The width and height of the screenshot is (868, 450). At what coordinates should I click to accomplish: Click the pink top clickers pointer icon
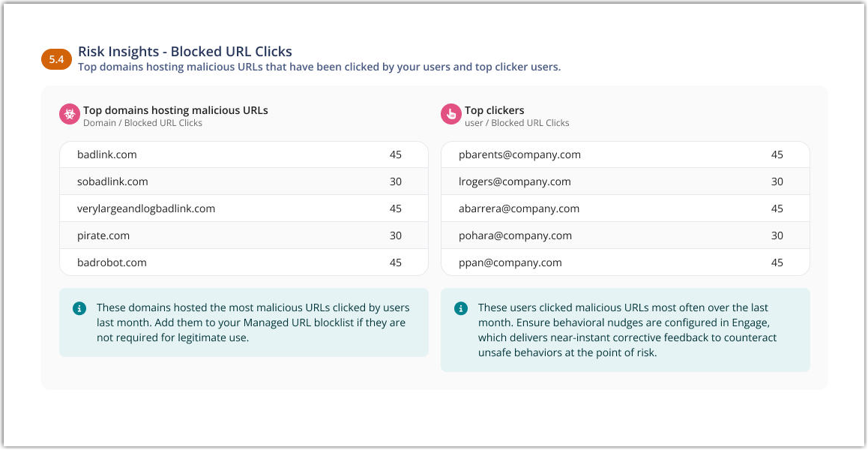tap(451, 114)
